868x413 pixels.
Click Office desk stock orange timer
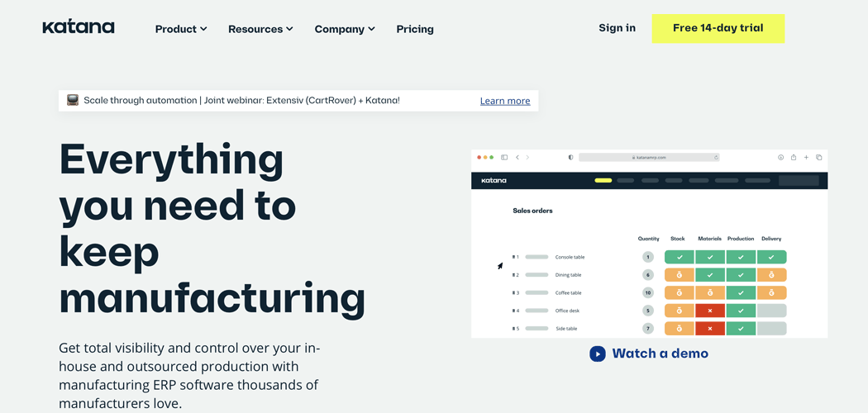pyautogui.click(x=680, y=311)
